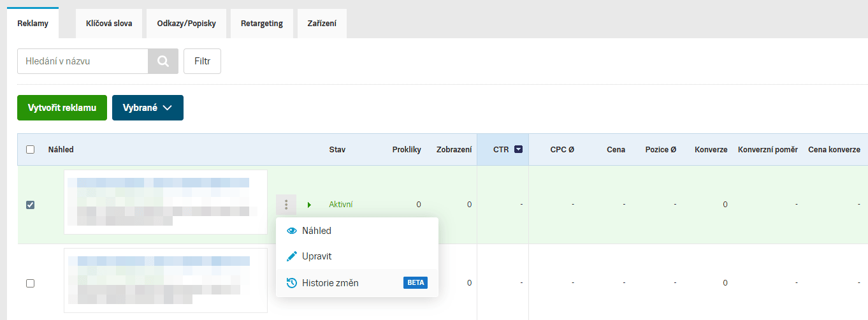Open the Retargeting tab
Image resolution: width=868 pixels, height=320 pixels.
tap(262, 24)
